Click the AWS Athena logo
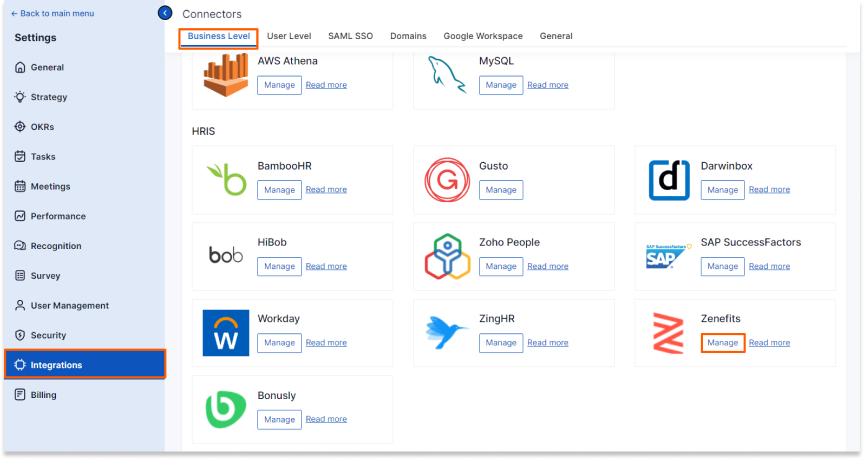This screenshot has height=460, width=864. click(226, 75)
